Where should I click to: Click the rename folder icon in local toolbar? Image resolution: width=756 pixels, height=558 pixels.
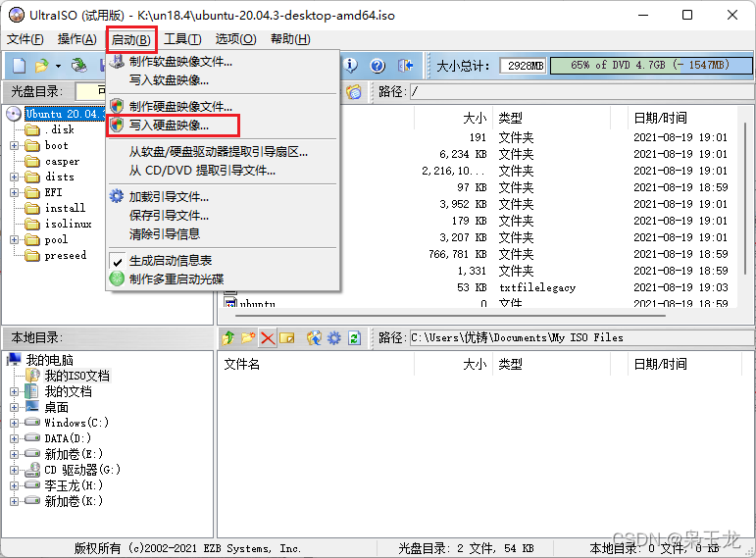(287, 338)
